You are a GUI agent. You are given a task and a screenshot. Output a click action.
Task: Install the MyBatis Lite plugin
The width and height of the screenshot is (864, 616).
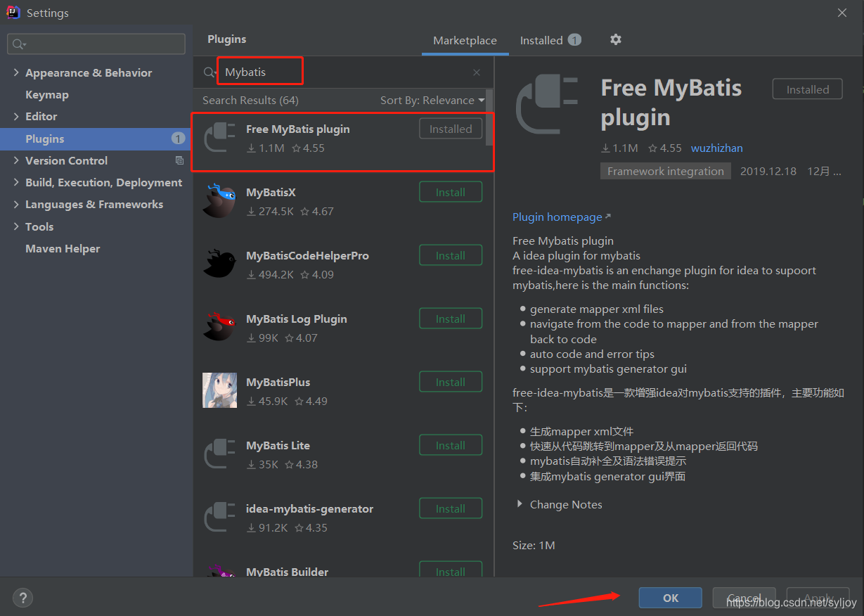click(x=451, y=445)
